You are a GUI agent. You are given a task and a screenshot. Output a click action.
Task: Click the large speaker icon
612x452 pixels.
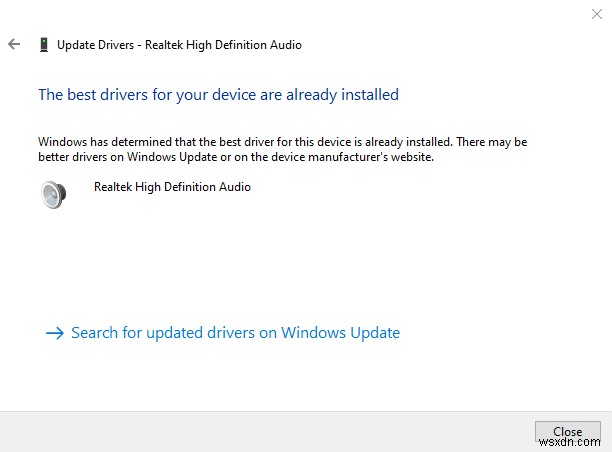(53, 194)
